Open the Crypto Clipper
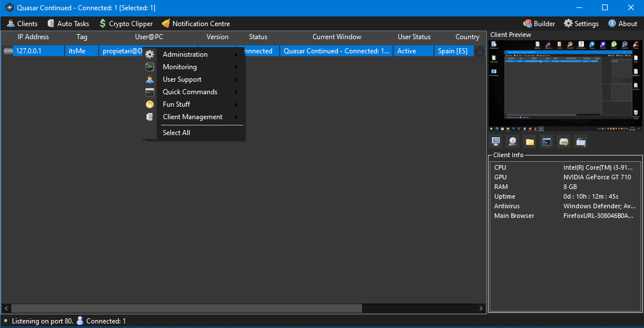Viewport: 644px width, 328px height. point(125,24)
